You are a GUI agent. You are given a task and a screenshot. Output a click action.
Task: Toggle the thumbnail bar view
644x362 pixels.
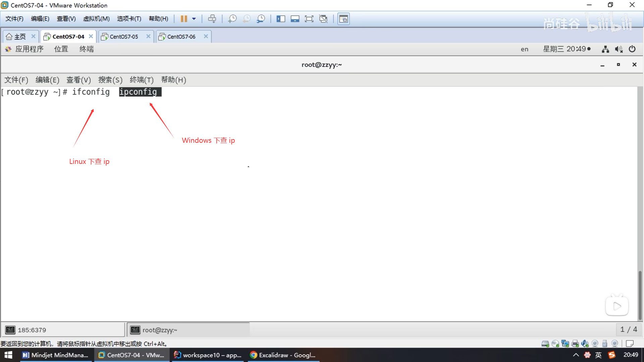tap(295, 19)
